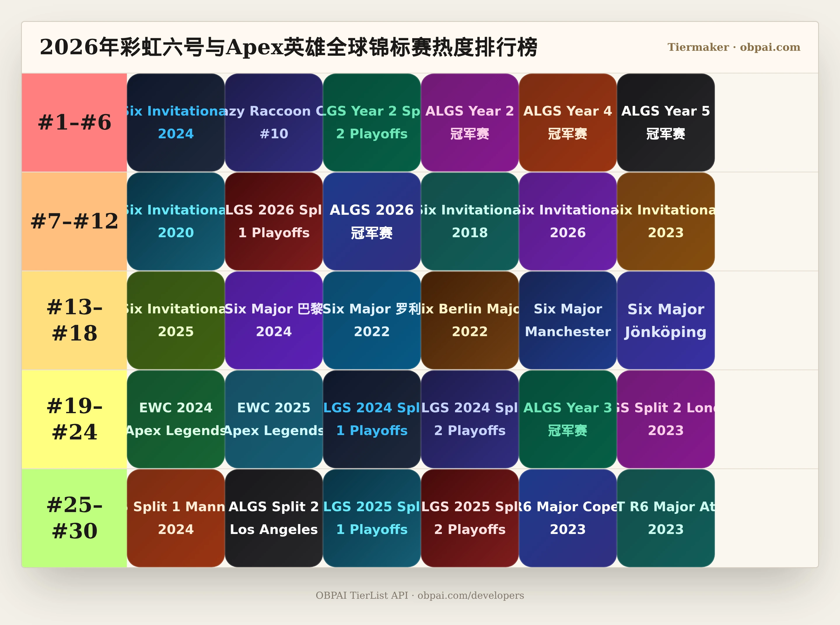Click the Six Invitational 2025 tile
This screenshot has height=625, width=840.
pos(176,320)
